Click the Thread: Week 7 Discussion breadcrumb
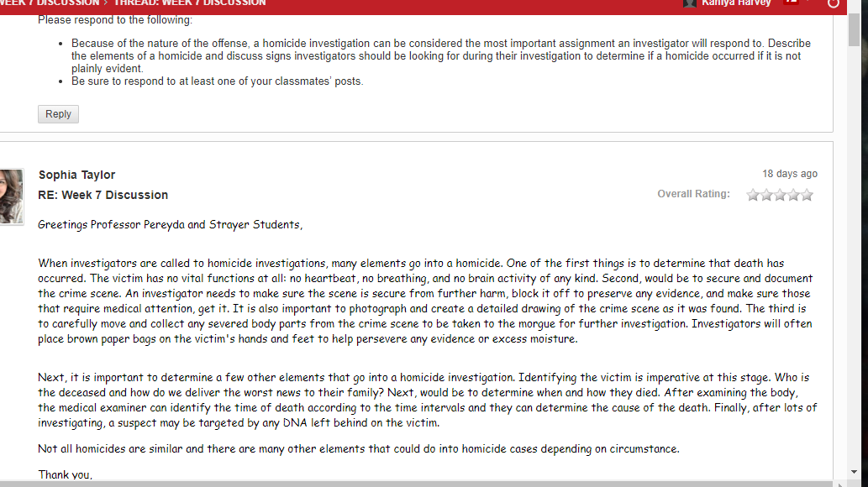This screenshot has height=487, width=868. (190, 3)
